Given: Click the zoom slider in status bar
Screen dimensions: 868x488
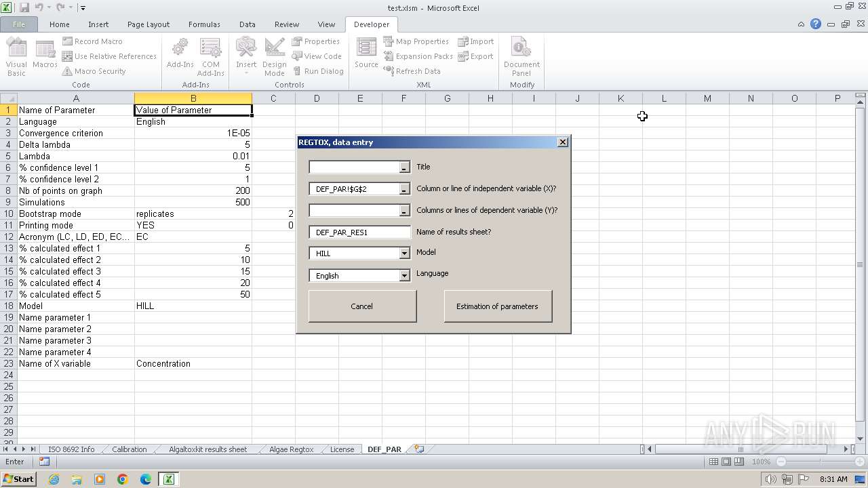Looking at the screenshot, I should (821, 462).
